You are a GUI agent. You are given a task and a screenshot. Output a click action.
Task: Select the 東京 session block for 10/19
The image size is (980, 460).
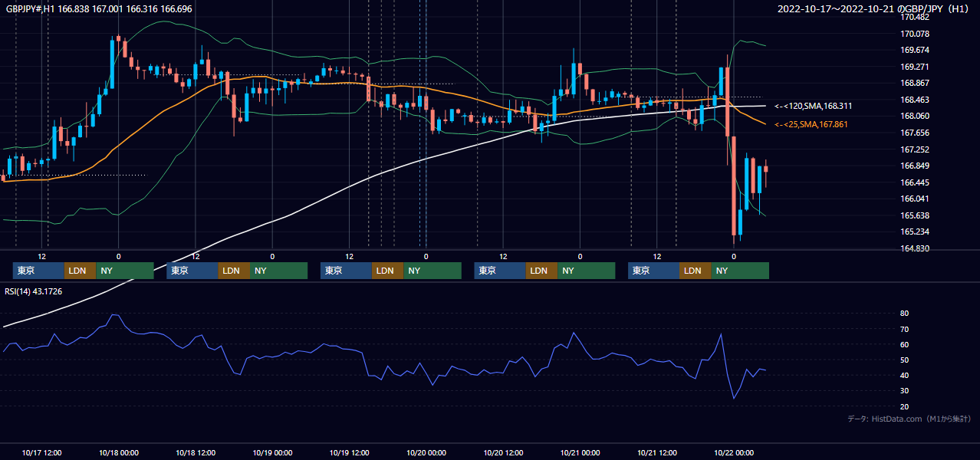point(346,271)
